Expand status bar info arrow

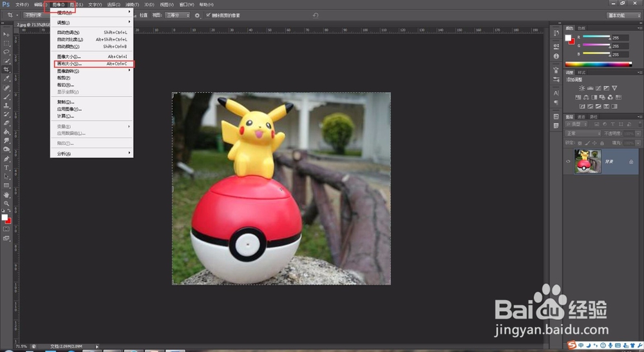(97, 346)
